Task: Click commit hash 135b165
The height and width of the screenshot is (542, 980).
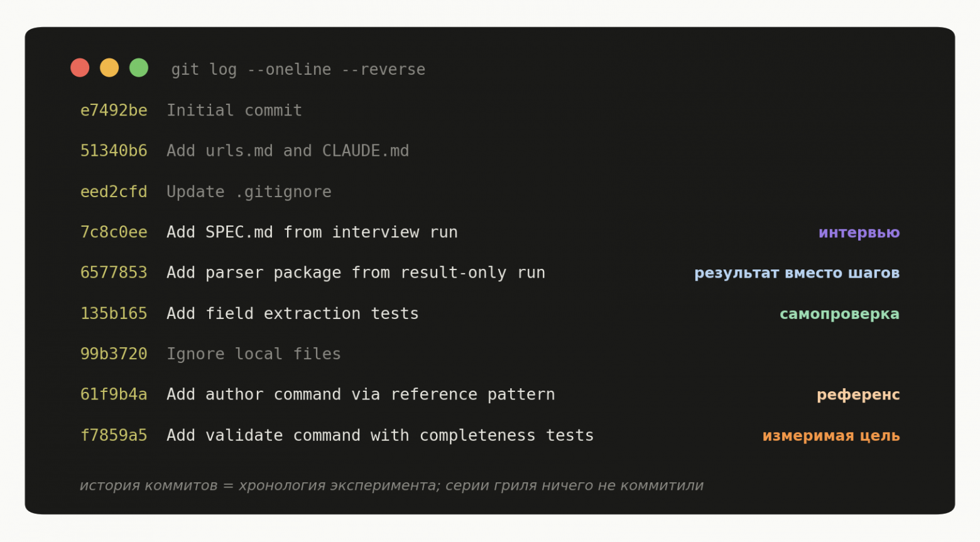Action: pos(114,313)
